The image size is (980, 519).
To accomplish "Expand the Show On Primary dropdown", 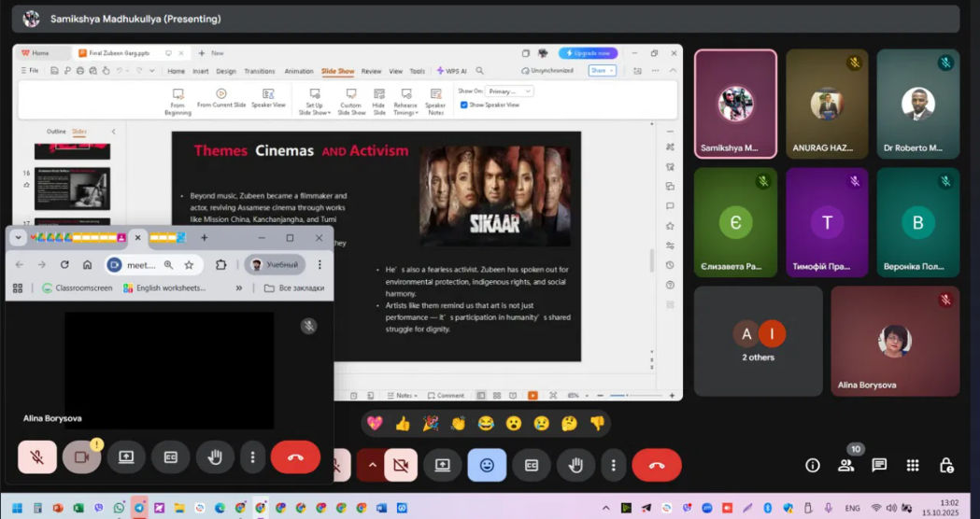I will click(x=509, y=91).
